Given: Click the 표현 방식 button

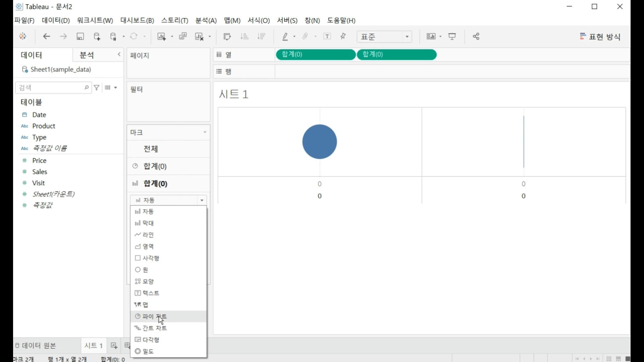Looking at the screenshot, I should click(x=600, y=37).
